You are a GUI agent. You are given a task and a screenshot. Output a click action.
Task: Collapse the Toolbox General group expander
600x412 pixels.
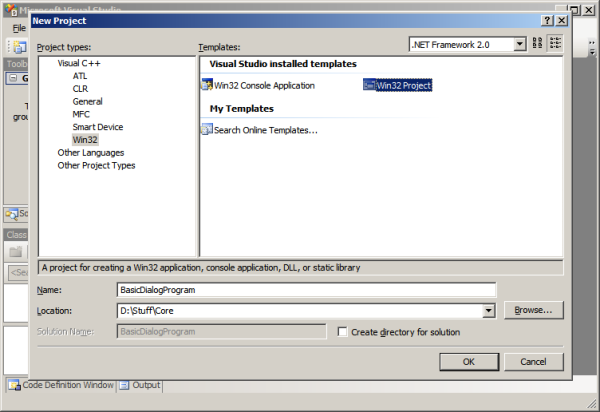pyautogui.click(x=13, y=78)
